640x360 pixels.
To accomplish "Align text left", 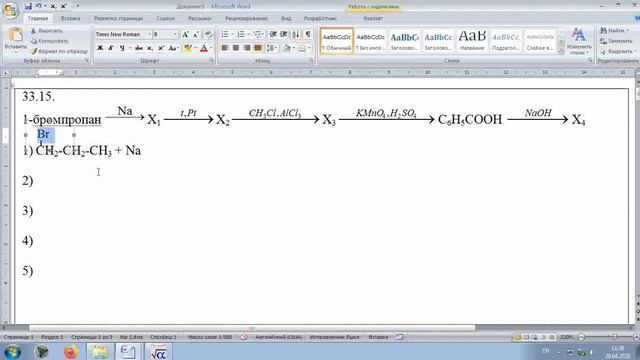I will tap(224, 48).
